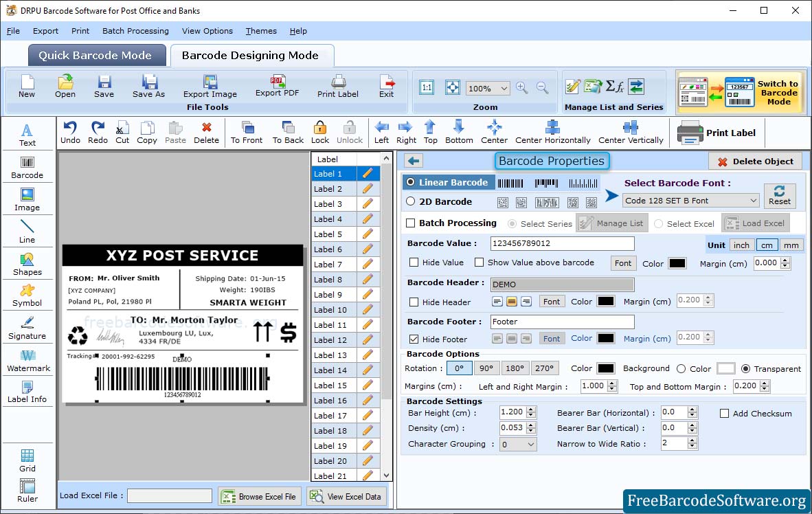Image resolution: width=812 pixels, height=514 pixels.
Task: Increase Left and Right Margin stepper
Action: [612, 383]
